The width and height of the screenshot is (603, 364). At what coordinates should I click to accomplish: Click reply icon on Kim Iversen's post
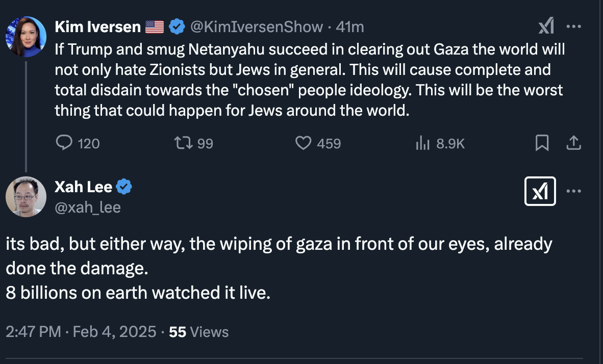click(64, 144)
